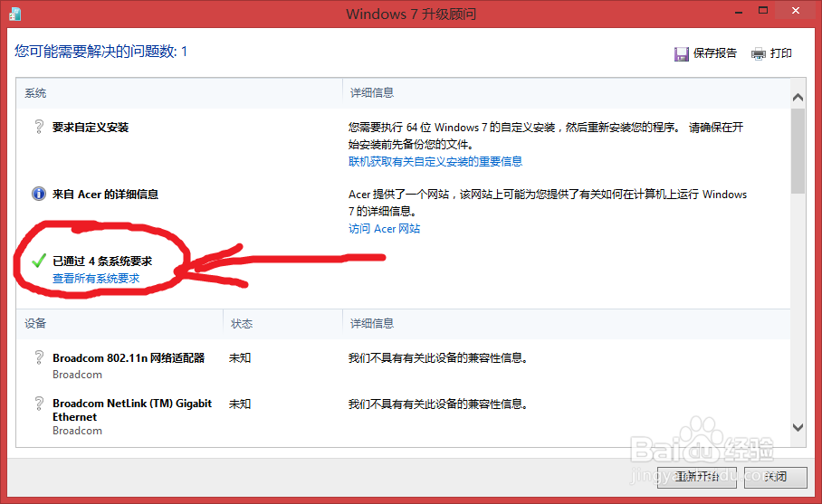Image resolution: width=822 pixels, height=504 pixels.
Task: Open 查看所有系统要求 link
Action: tap(96, 278)
